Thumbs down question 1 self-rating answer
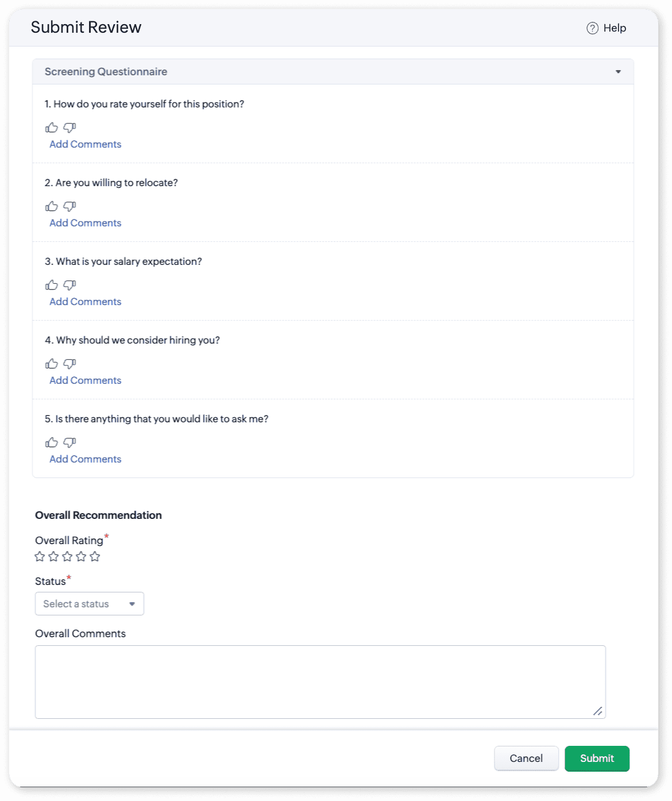The height and width of the screenshot is (801, 672). click(x=69, y=128)
